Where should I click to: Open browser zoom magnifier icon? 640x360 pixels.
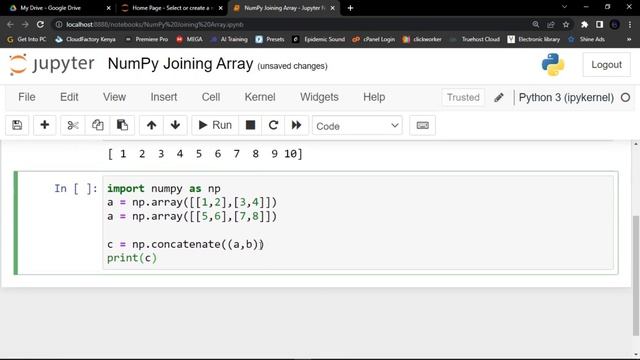tap(536, 24)
